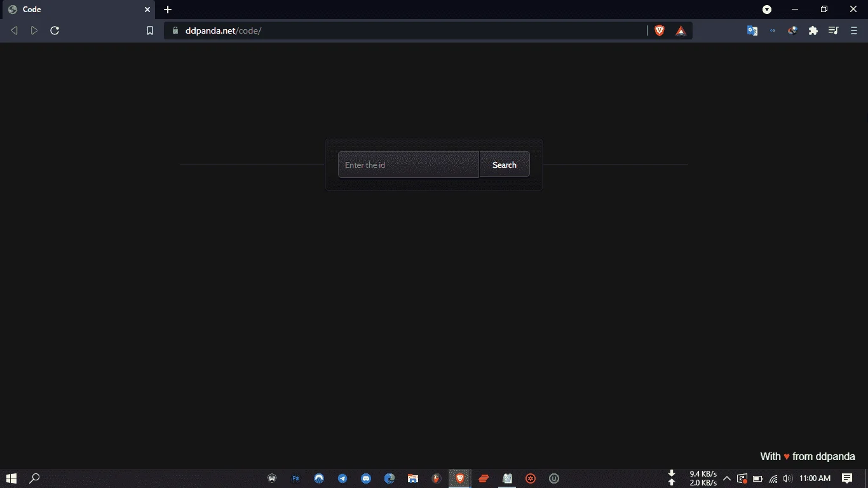The height and width of the screenshot is (488, 868).
Task: Open the red bird taskbar app
Action: coord(437,478)
